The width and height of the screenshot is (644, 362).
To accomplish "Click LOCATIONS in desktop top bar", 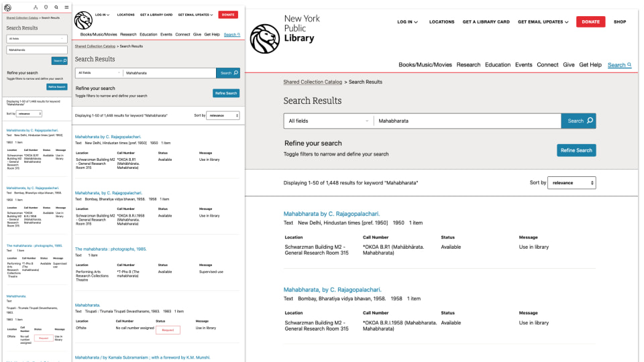I will pos(441,21).
